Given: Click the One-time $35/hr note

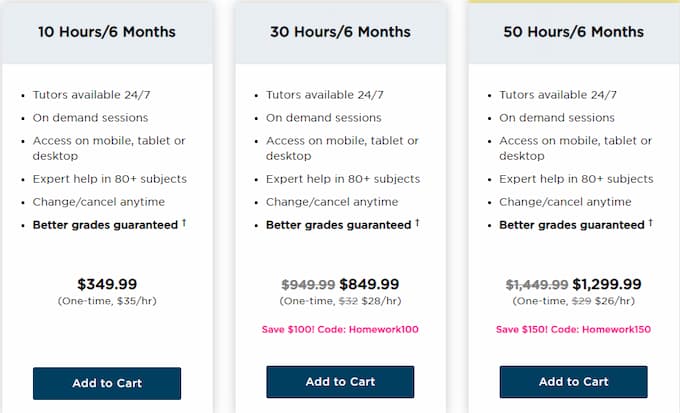Looking at the screenshot, I should coord(107,301).
